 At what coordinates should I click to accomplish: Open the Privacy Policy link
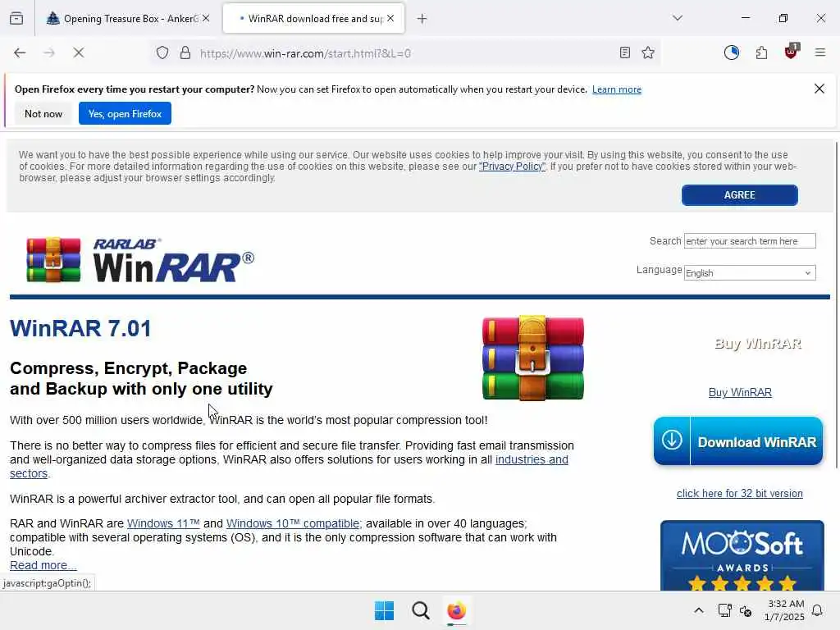tap(512, 166)
